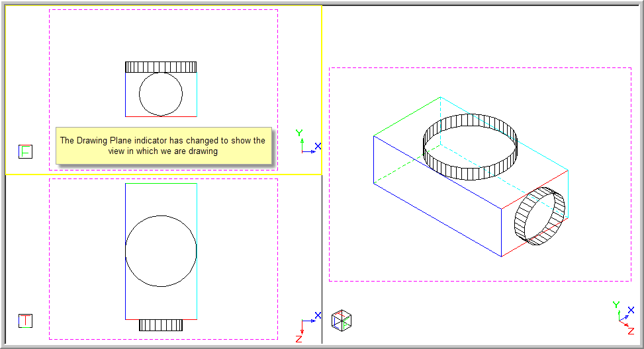Screen dimensions: 644x349
Task: Click the red bottom edge of front view rectangle
Action: pyautogui.click(x=161, y=116)
